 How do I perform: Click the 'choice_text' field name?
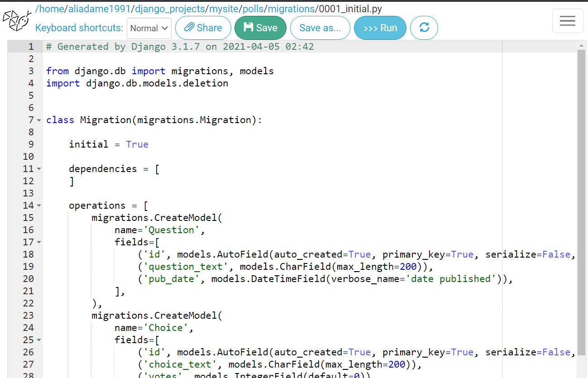coord(180,364)
